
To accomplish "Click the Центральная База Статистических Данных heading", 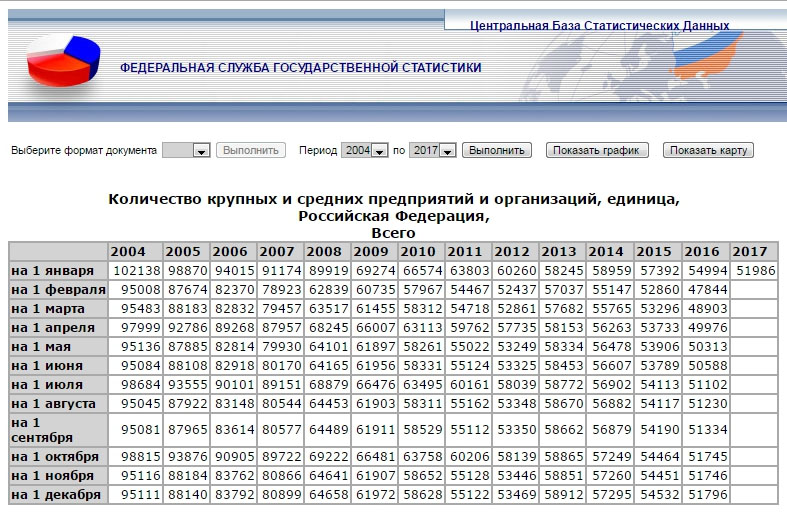I will [x=599, y=25].
